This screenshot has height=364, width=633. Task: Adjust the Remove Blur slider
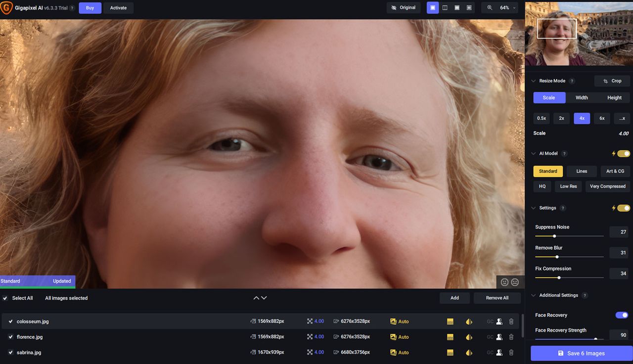coord(569,257)
